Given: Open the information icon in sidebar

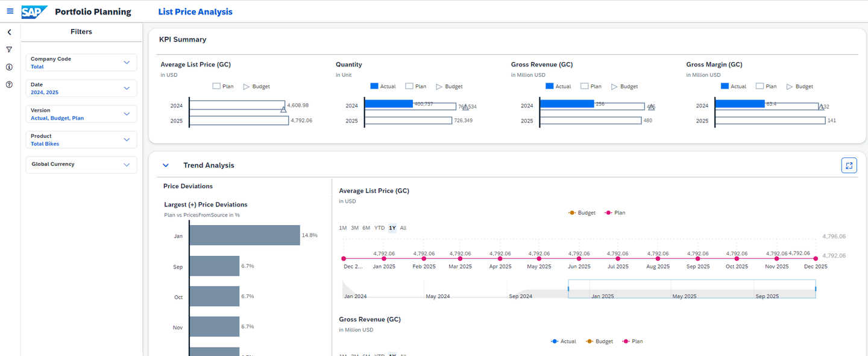Looking at the screenshot, I should click(x=9, y=67).
